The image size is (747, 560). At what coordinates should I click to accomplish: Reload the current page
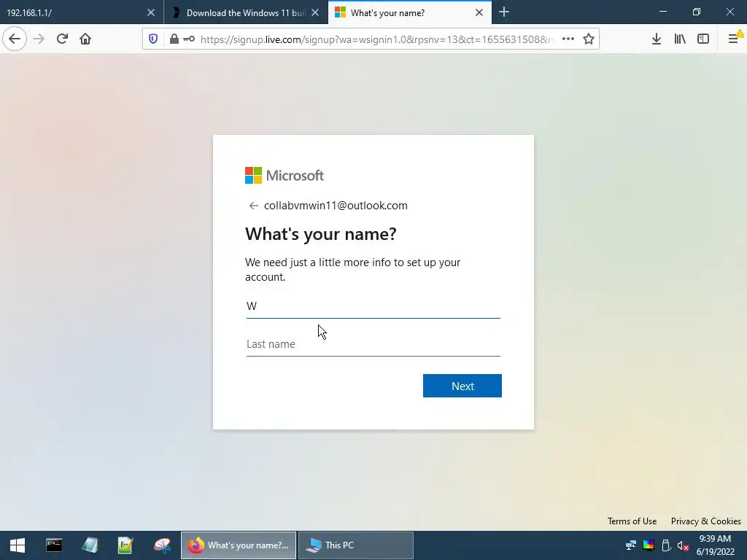tap(62, 39)
